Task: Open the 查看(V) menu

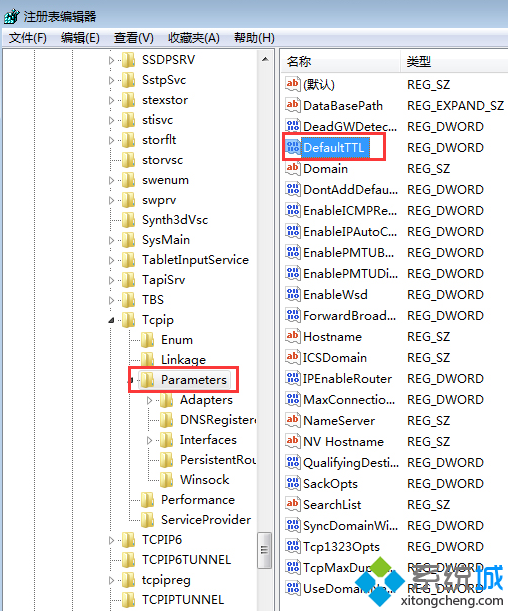Action: click(133, 38)
